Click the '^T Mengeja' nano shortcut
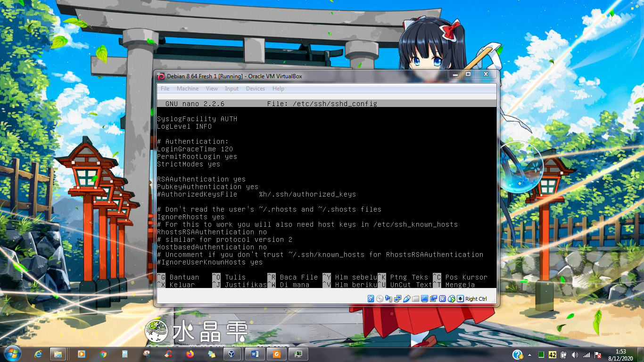Image resolution: width=644 pixels, height=362 pixels. pos(454,285)
